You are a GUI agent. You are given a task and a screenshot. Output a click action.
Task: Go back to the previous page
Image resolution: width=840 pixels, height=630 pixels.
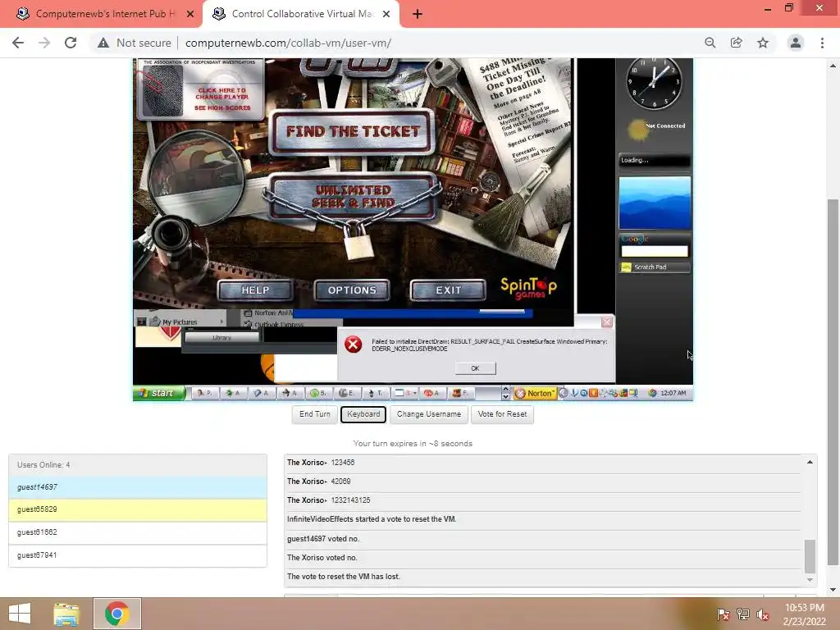pyautogui.click(x=18, y=43)
